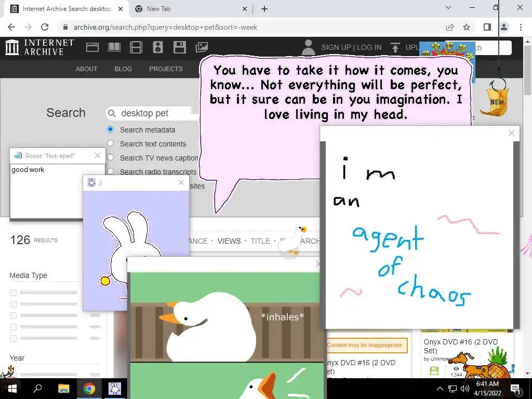Open the notification center icon

(516, 389)
